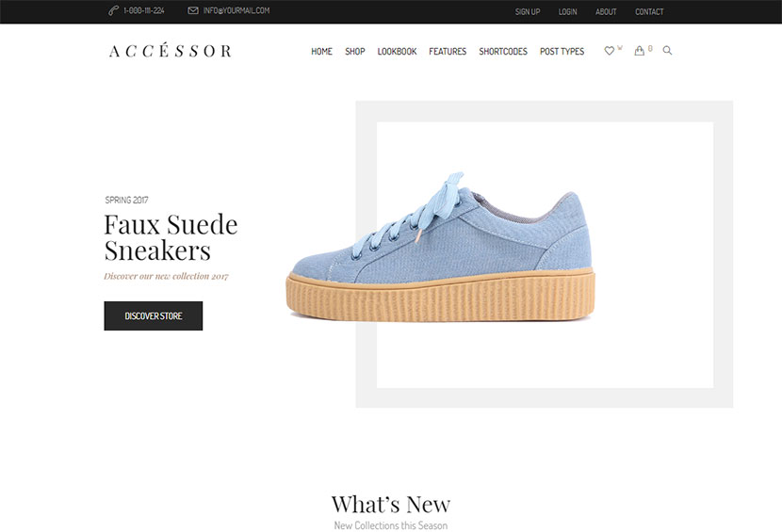Follow the Sign Up link
The width and height of the screenshot is (782, 532).
point(528,11)
